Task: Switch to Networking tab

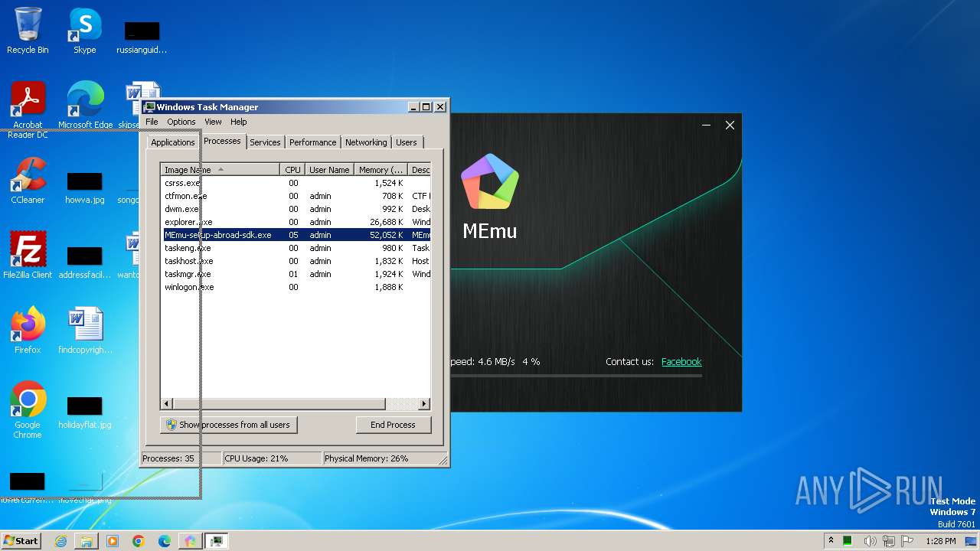Action: click(x=366, y=142)
